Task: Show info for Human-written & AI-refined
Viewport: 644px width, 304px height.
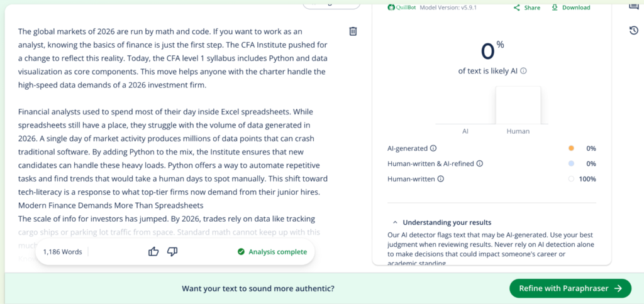Action: (480, 164)
